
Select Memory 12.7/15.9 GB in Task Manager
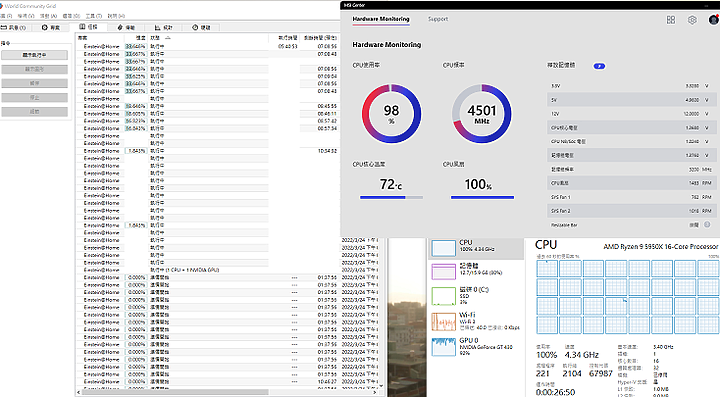pos(476,271)
